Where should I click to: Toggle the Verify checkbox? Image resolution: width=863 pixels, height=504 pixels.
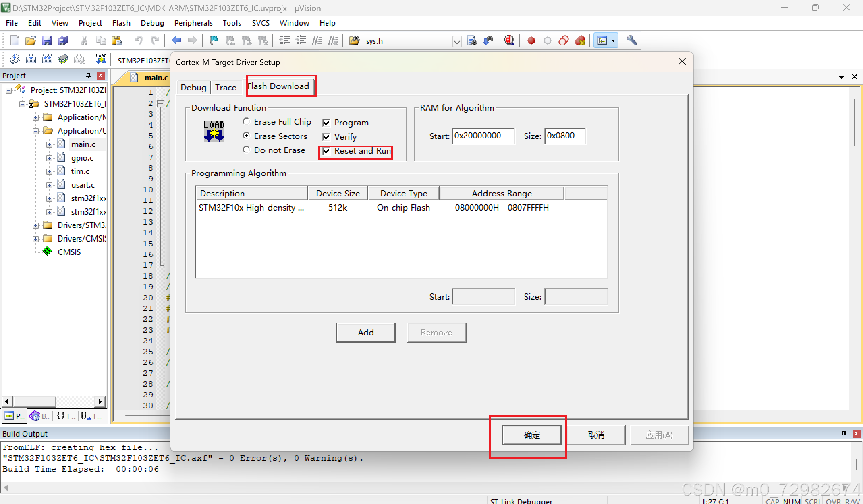click(x=326, y=137)
